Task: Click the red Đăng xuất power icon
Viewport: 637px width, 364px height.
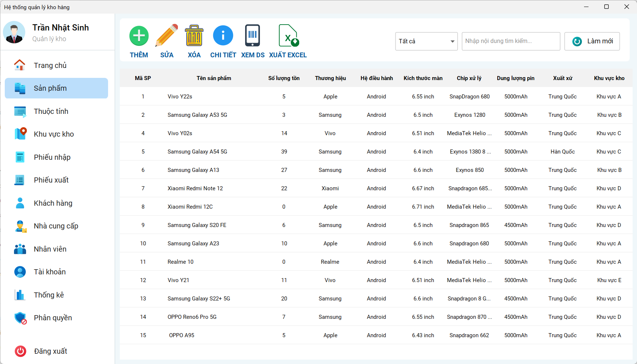Action: click(x=21, y=351)
